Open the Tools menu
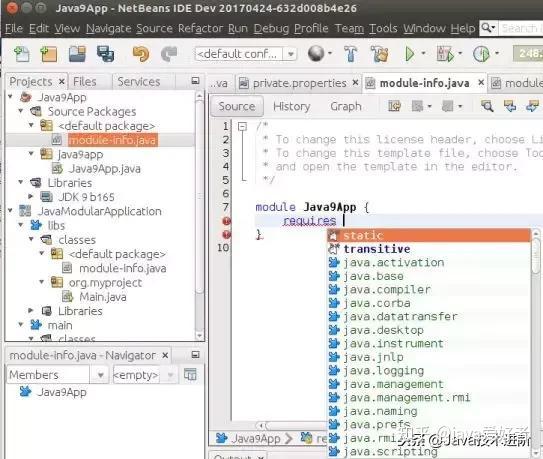The height and width of the screenshot is (459, 543). tap(383, 28)
